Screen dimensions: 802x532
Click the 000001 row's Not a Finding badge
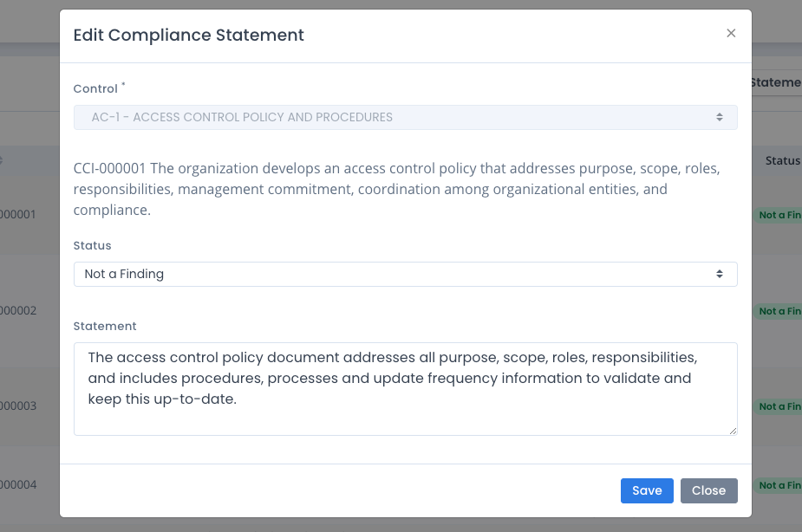coord(778,215)
